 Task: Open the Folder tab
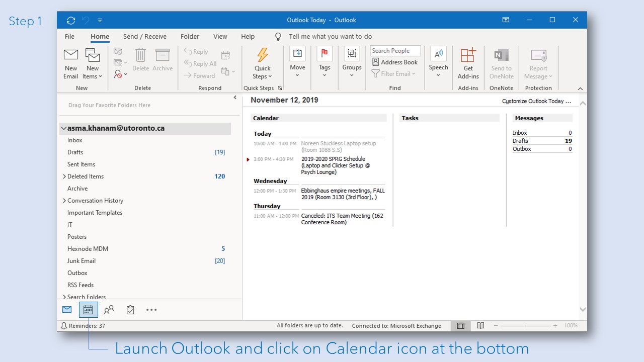coord(190,37)
